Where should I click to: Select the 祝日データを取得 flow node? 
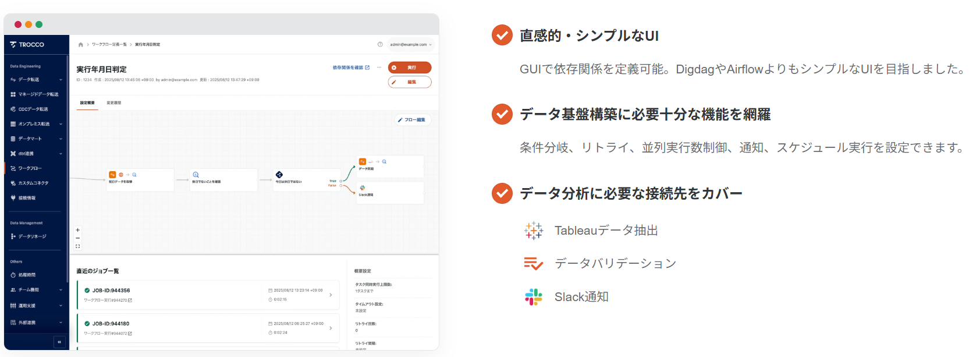(x=140, y=180)
